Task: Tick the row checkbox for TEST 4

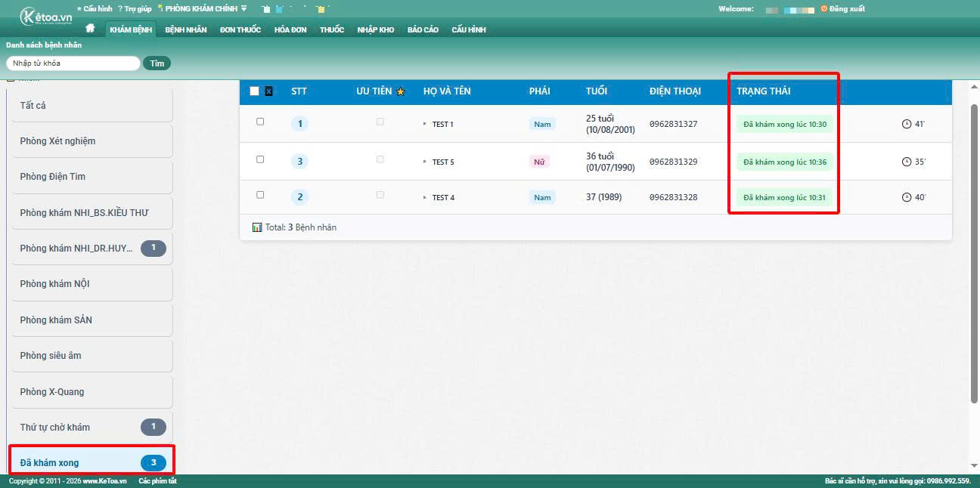Action: (260, 195)
